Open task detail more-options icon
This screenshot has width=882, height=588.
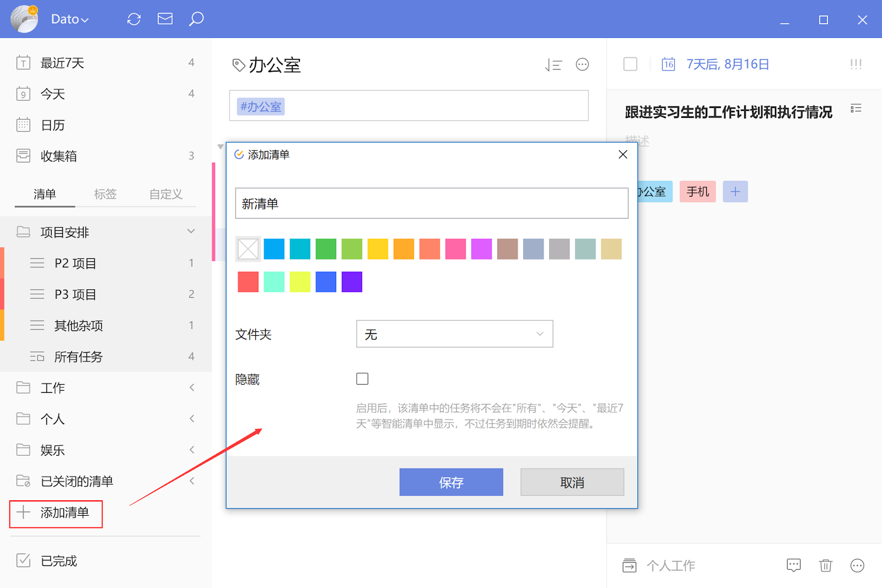(x=857, y=565)
